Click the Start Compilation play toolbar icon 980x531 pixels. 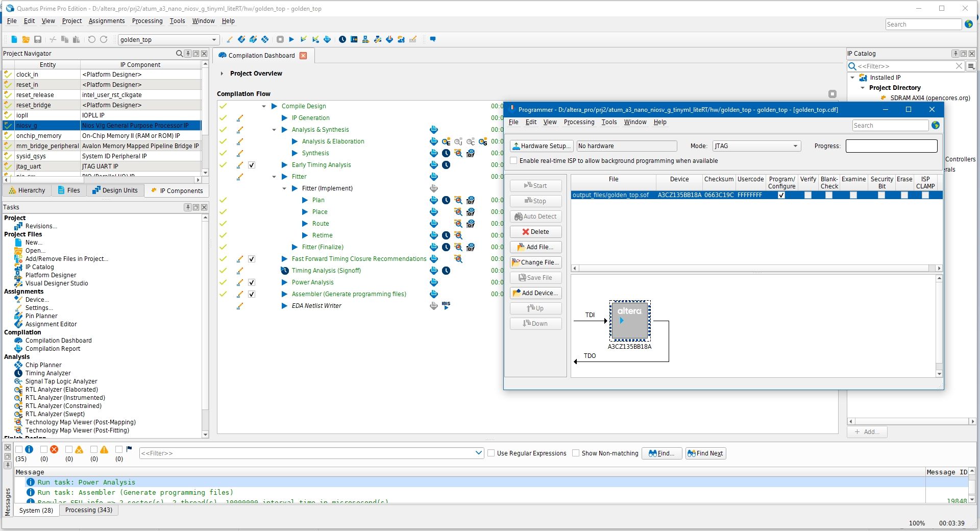pyautogui.click(x=291, y=39)
